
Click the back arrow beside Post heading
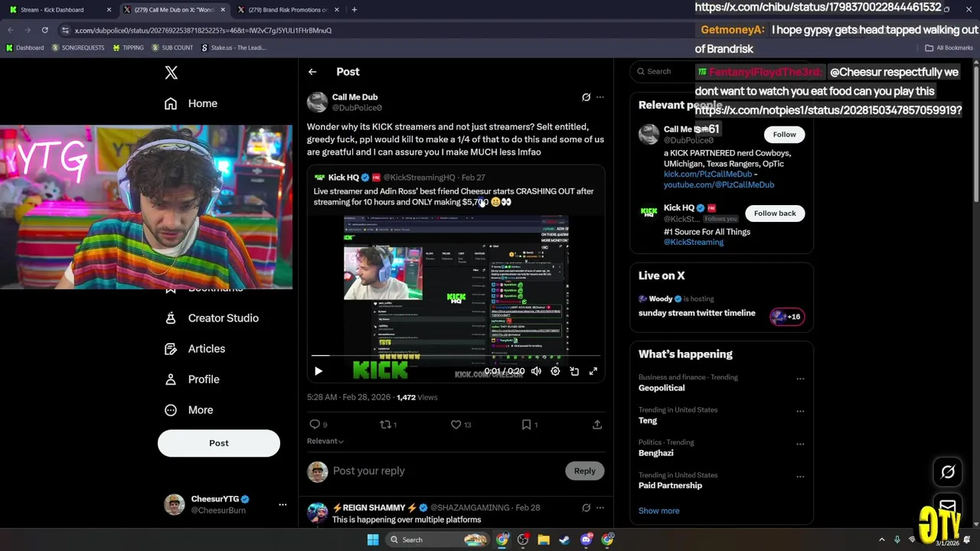[312, 71]
